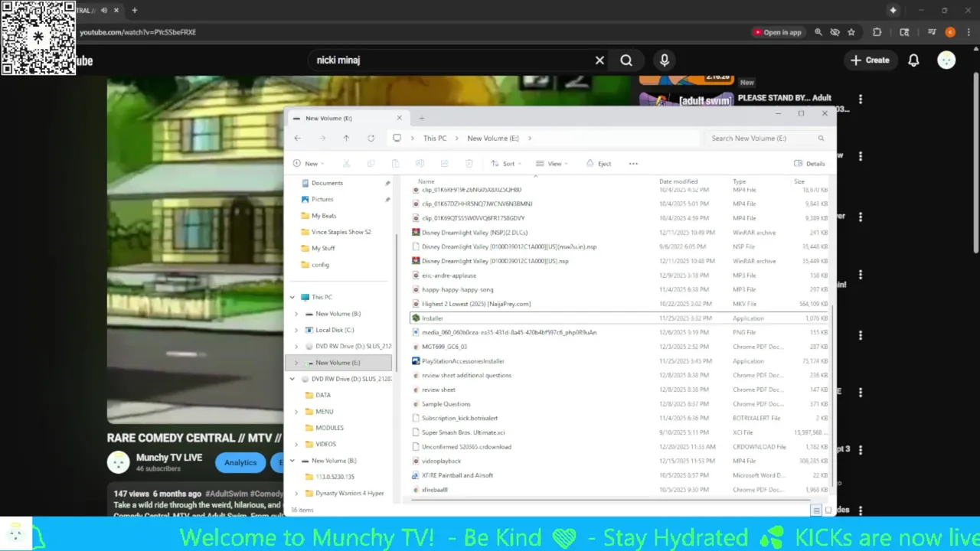Select the MODULES folder in tree
This screenshot has height=551, width=980.
330,428
